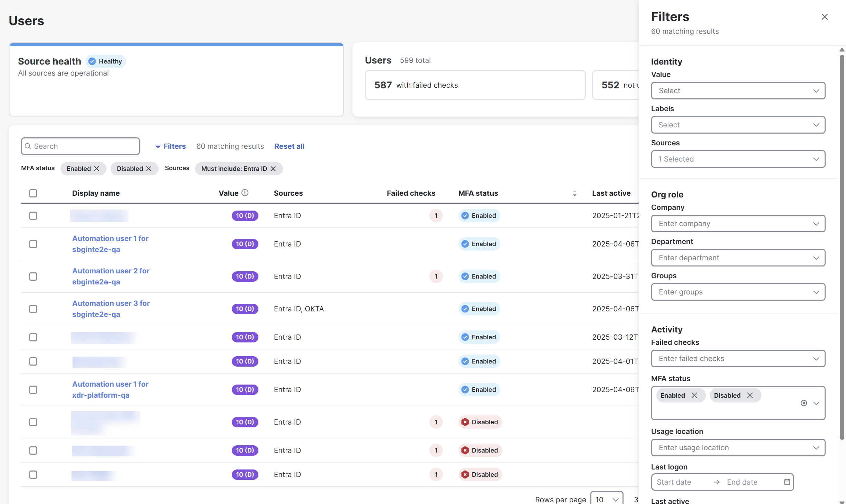
Task: Expand the Company dropdown
Action: (738, 223)
